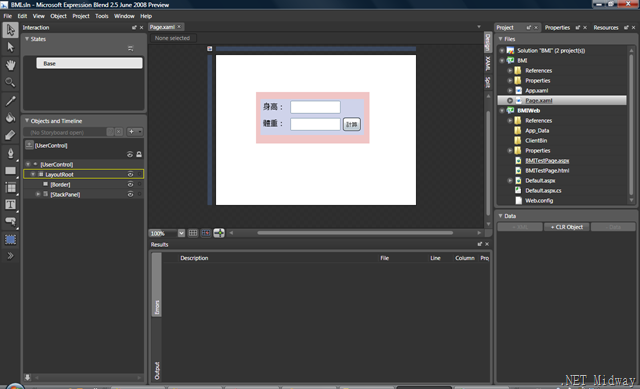The width and height of the screenshot is (640, 389).
Task: Click the lock-all icon in Objects panel
Action: pyautogui.click(x=139, y=154)
